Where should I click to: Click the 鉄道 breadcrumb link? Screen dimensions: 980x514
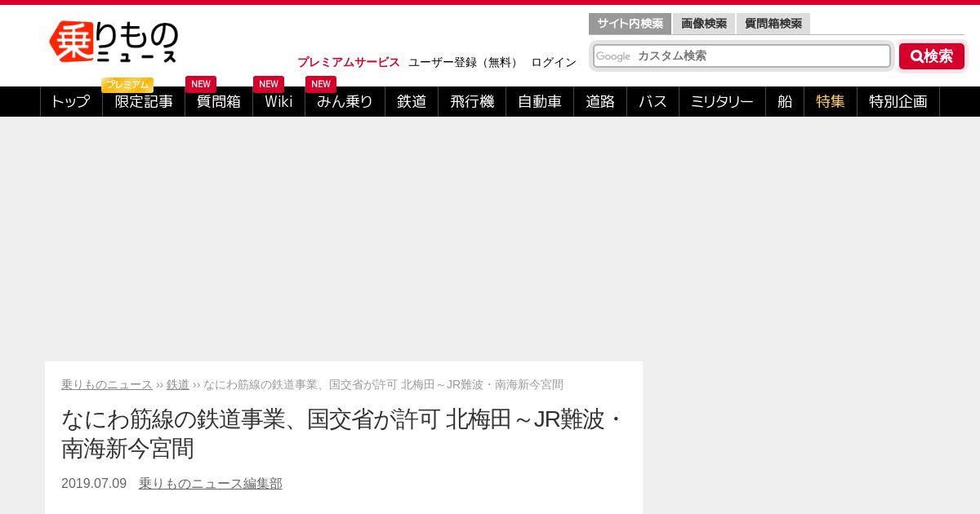[178, 384]
